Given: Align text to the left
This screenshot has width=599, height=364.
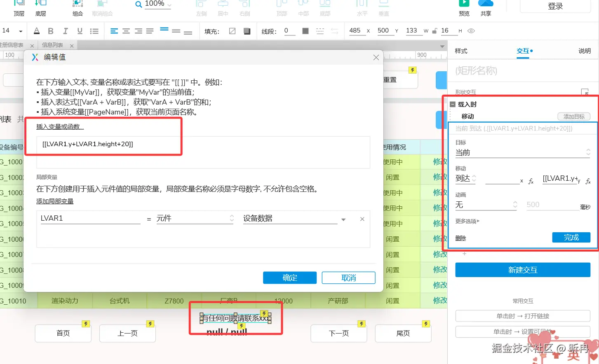Looking at the screenshot, I should click(114, 31).
